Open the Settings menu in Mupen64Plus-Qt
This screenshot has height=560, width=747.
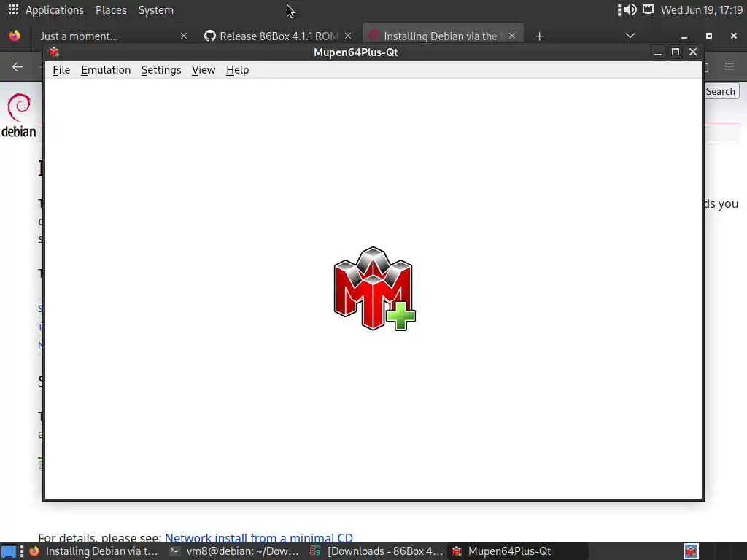(161, 70)
